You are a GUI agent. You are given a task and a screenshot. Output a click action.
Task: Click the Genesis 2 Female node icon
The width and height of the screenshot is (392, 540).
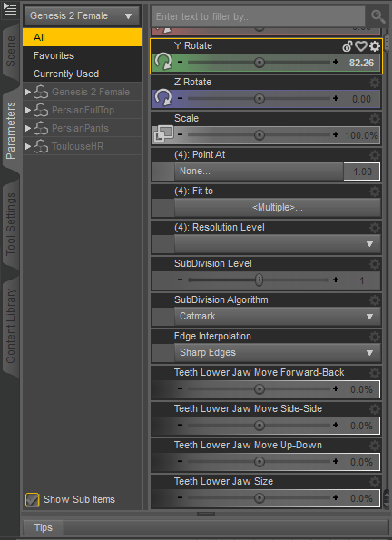point(41,92)
